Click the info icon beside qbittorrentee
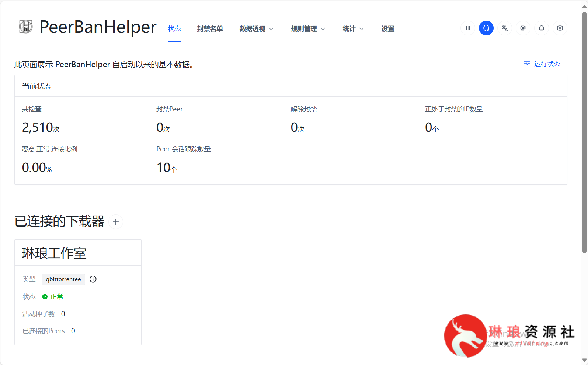Viewport: 588px width, 365px height. (93, 279)
